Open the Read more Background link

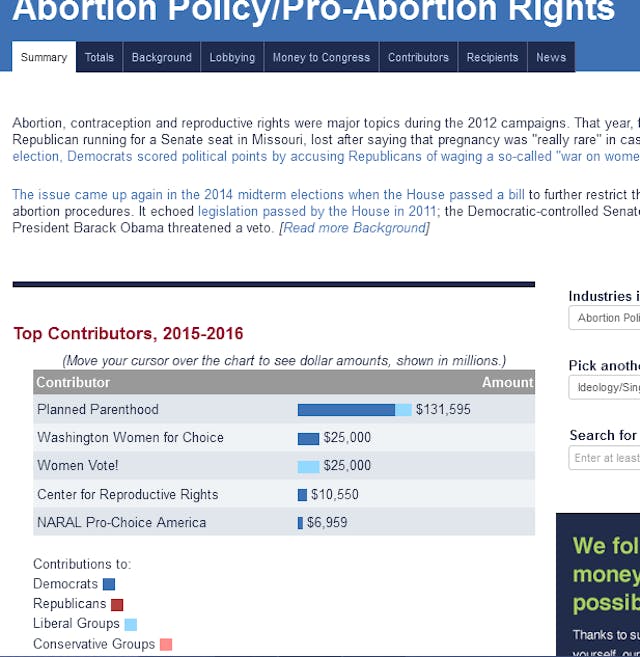tap(354, 228)
